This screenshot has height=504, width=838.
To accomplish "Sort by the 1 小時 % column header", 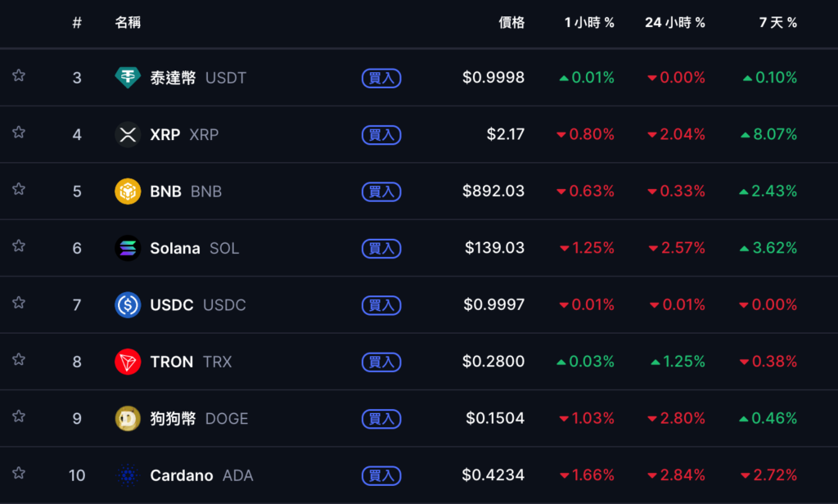I will [589, 23].
